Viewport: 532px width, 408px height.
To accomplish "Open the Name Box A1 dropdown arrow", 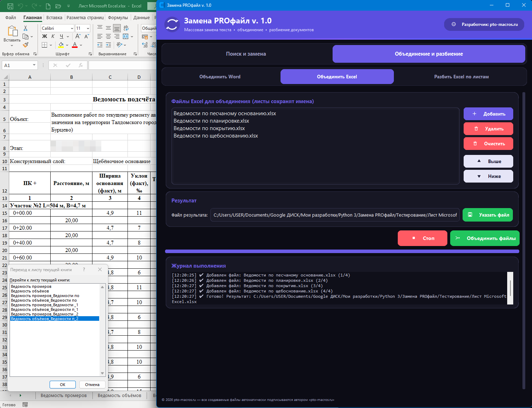I will (x=34, y=65).
